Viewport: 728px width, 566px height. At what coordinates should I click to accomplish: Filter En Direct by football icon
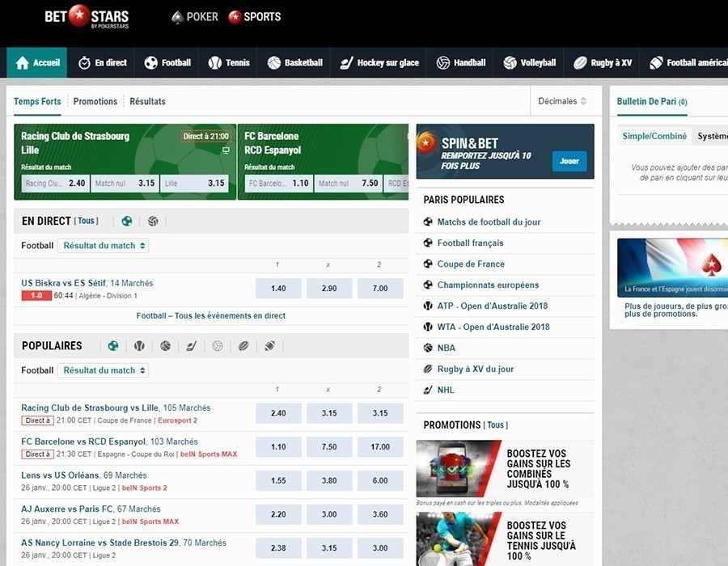(x=127, y=222)
